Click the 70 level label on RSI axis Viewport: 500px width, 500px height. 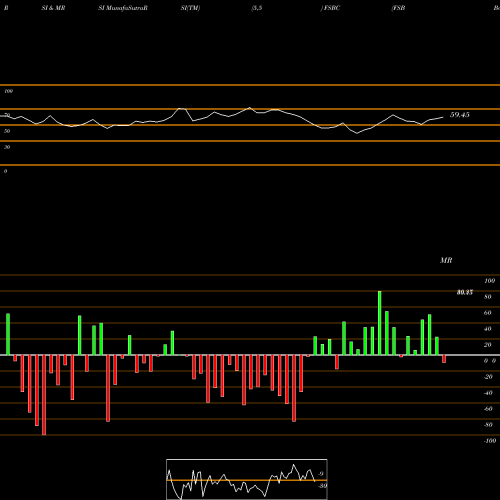(x=7, y=115)
